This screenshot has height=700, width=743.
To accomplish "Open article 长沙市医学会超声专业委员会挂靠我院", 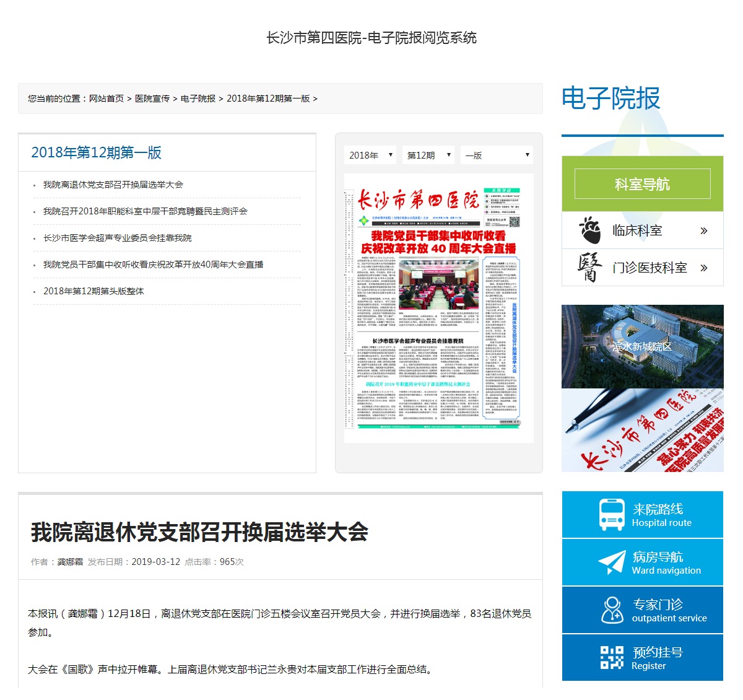I will tap(118, 238).
